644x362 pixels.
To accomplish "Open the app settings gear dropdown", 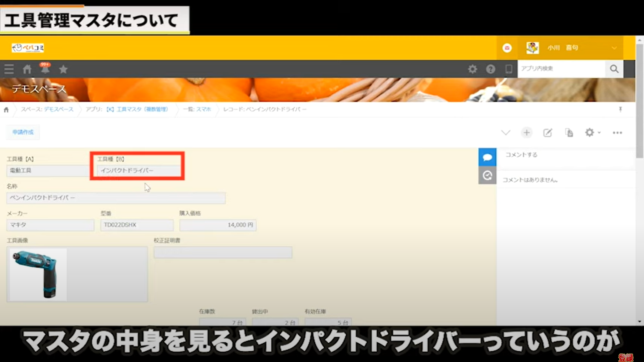I will click(x=592, y=132).
